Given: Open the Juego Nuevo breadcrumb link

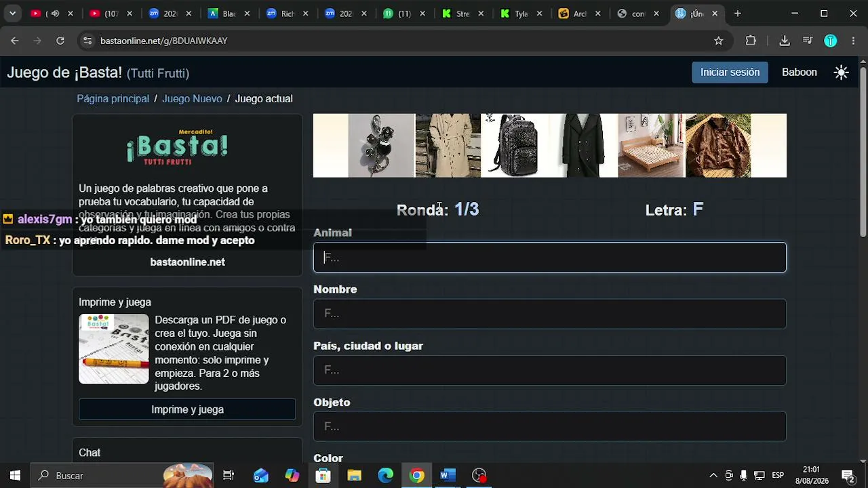Looking at the screenshot, I should tap(192, 99).
